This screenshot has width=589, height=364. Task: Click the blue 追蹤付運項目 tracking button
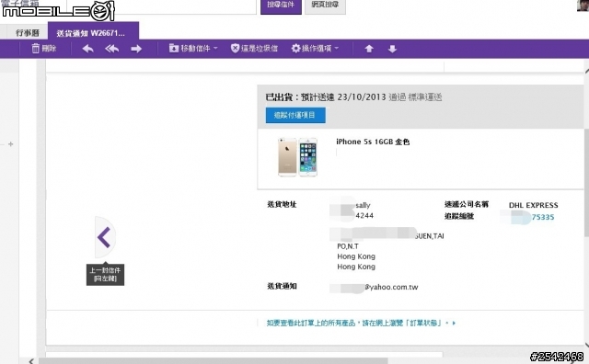pyautogui.click(x=295, y=115)
